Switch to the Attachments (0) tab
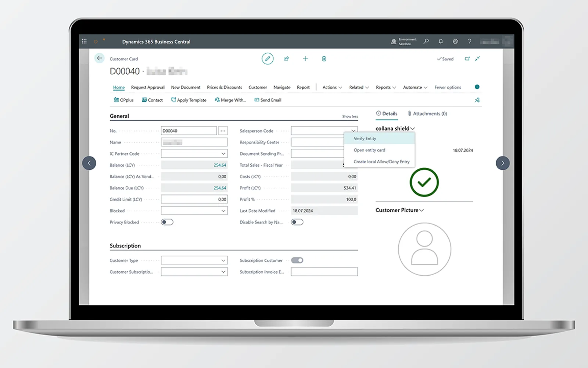 click(427, 114)
